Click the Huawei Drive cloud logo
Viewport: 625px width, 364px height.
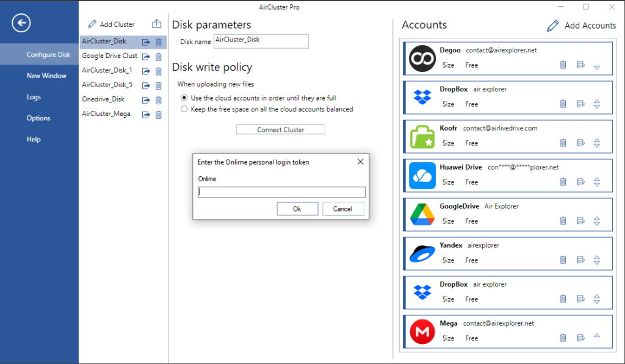pos(422,176)
